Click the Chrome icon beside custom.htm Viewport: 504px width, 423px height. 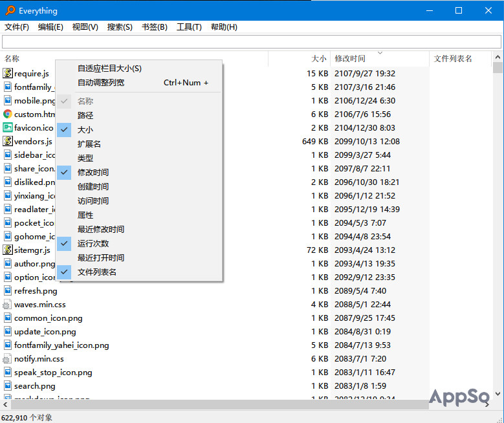8,114
